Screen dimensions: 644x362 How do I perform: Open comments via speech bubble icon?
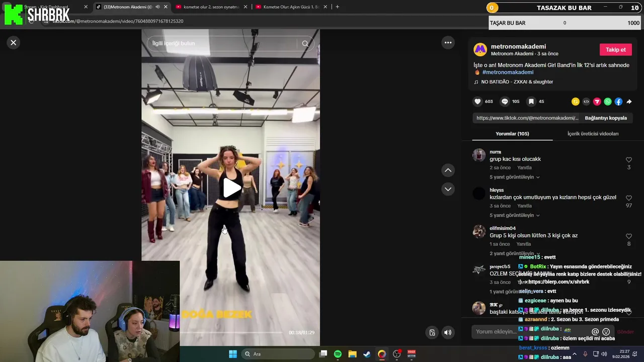pyautogui.click(x=505, y=102)
